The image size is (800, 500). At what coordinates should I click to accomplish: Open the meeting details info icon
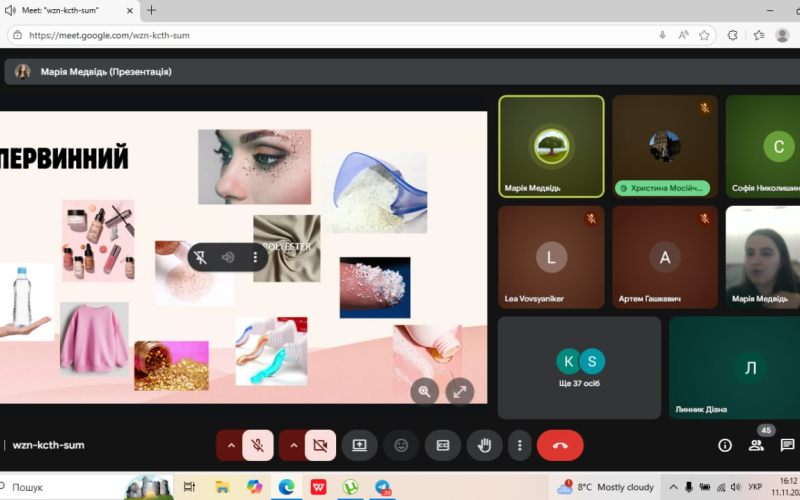(725, 445)
